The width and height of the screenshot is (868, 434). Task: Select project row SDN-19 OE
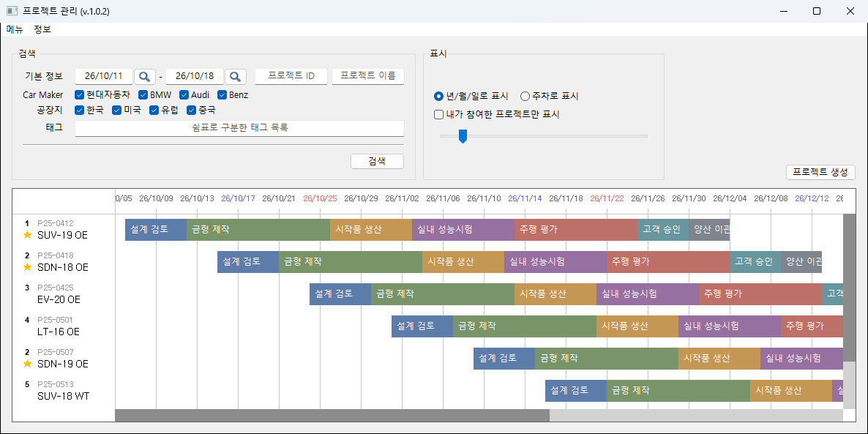click(64, 358)
